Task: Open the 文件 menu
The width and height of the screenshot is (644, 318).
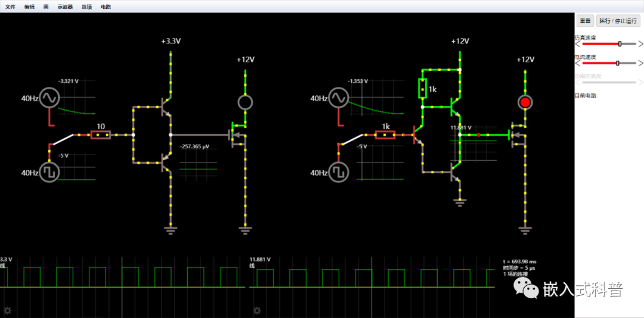Action: click(10, 7)
